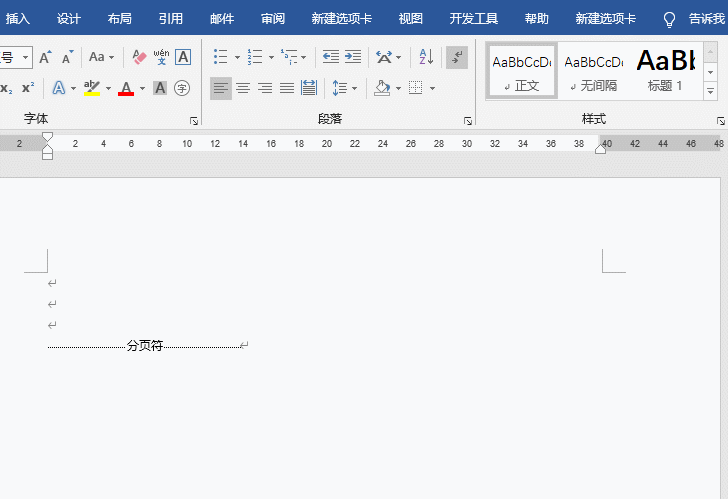Expand the styles gallery More arrow
The image size is (728, 499).
[x=710, y=91]
